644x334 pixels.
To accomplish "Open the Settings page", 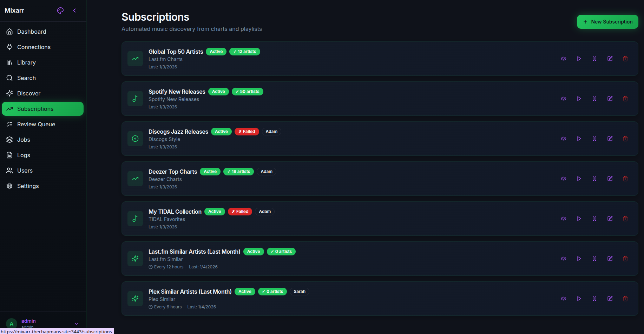I will (x=28, y=186).
